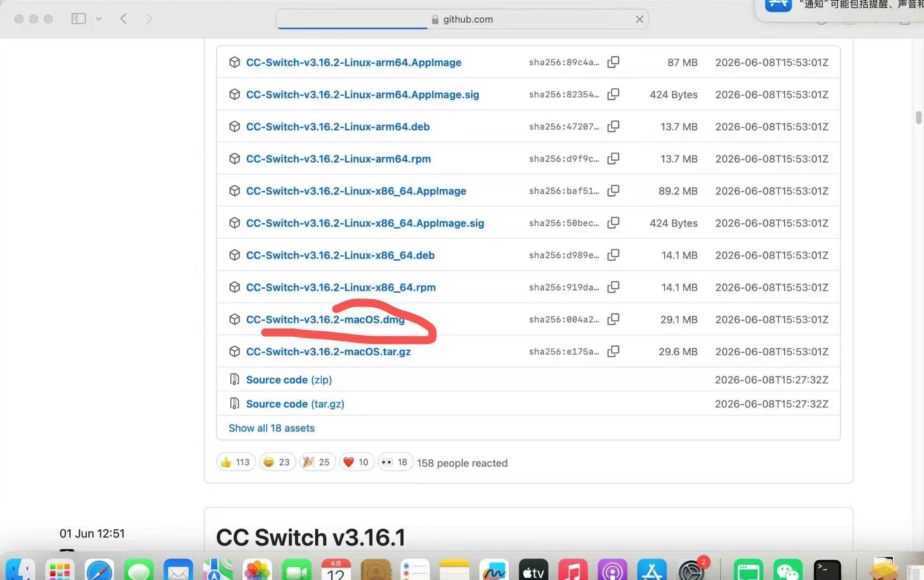Screen dimensions: 924x580
Task: Copy the sha256 of Linux-arm64.AppImage.sig
Action: point(613,94)
